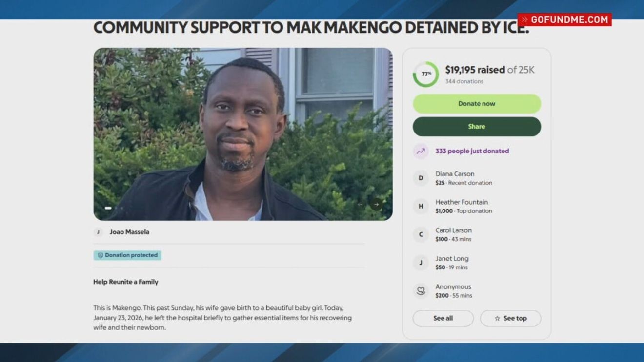Click Heather Fountain's H avatar icon
The width and height of the screenshot is (644, 362).
[x=421, y=206]
